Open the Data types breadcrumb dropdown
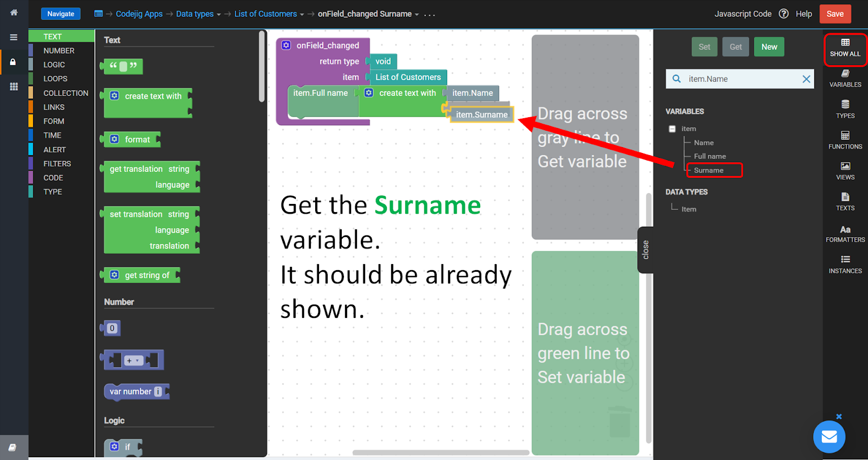868x460 pixels. [219, 15]
